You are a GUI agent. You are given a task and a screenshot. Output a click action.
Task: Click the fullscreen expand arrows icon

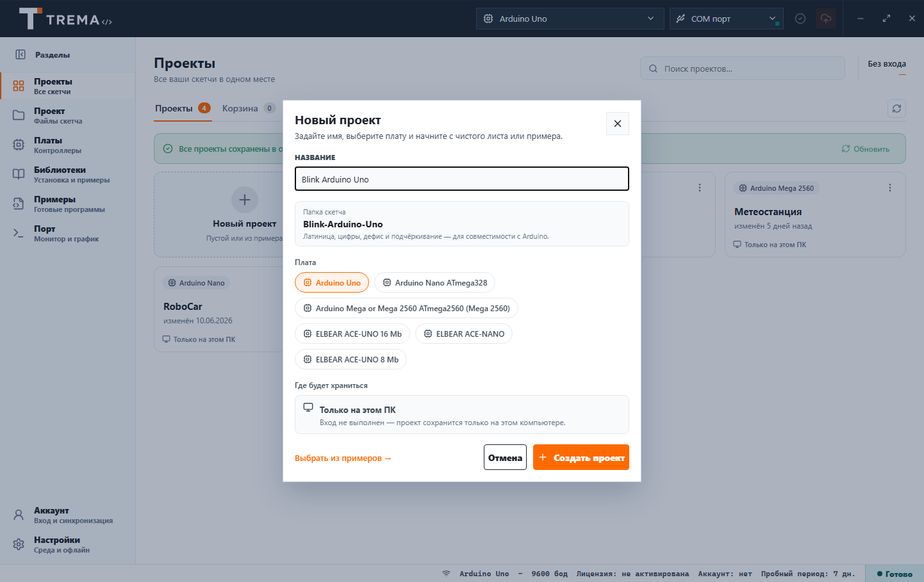point(886,19)
